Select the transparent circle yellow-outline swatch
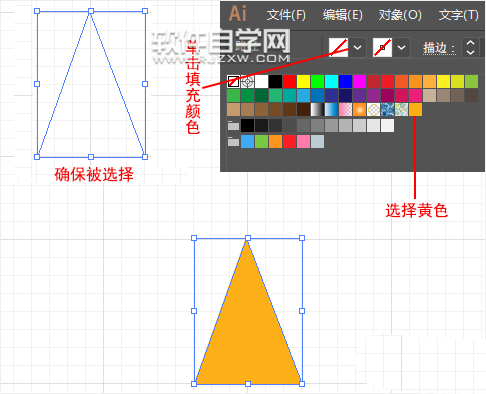 pos(373,109)
